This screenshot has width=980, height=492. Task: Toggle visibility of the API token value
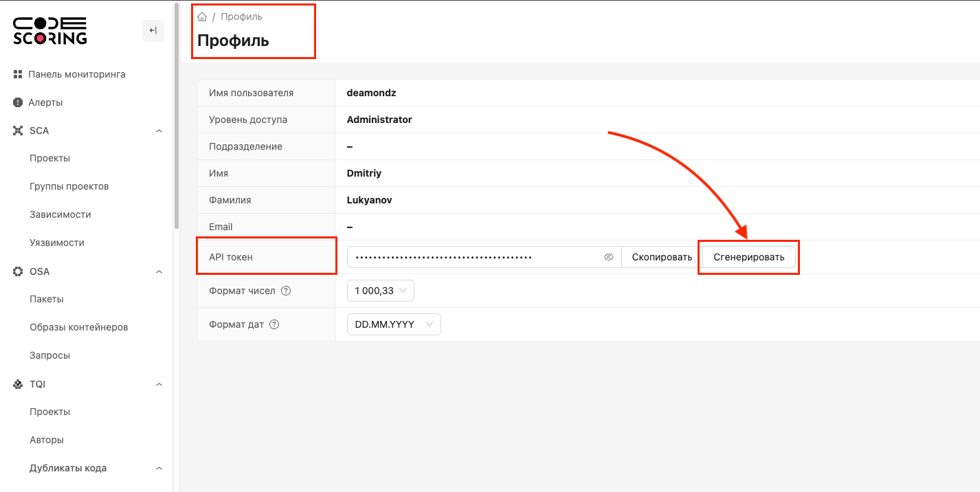tap(608, 256)
